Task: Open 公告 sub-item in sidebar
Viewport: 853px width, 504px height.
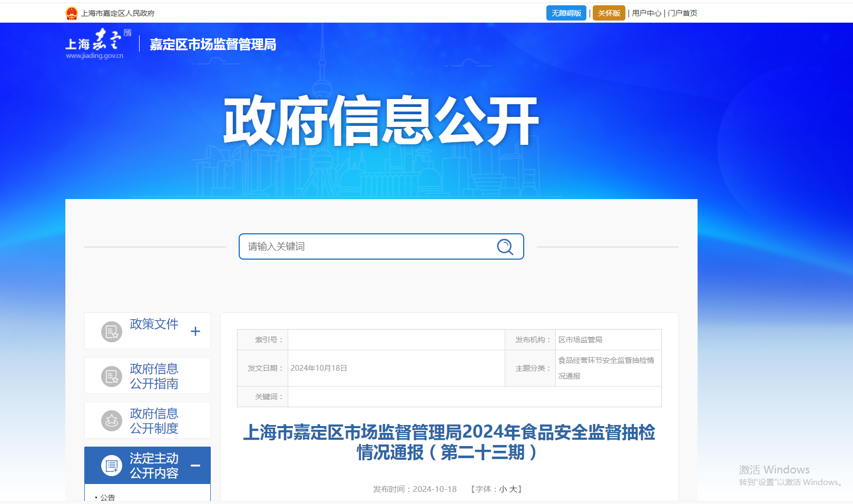Action: click(x=107, y=497)
